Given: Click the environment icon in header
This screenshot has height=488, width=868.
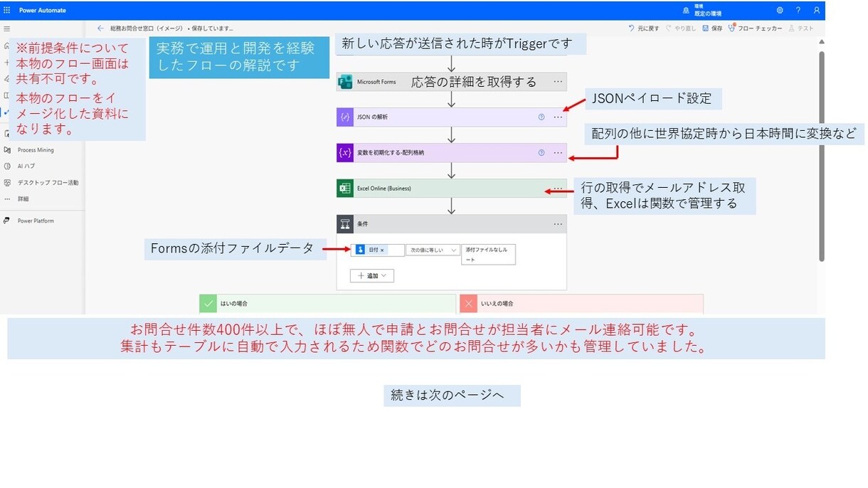Looking at the screenshot, I should click(x=686, y=11).
